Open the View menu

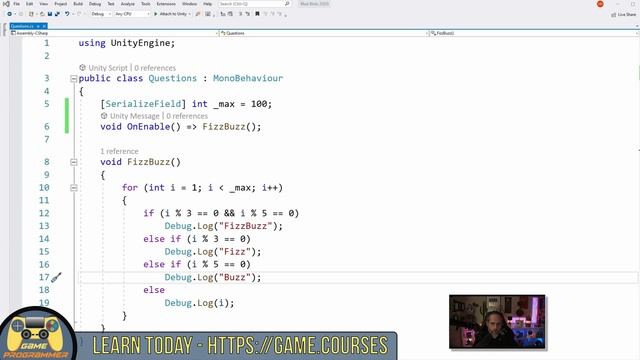click(x=43, y=4)
